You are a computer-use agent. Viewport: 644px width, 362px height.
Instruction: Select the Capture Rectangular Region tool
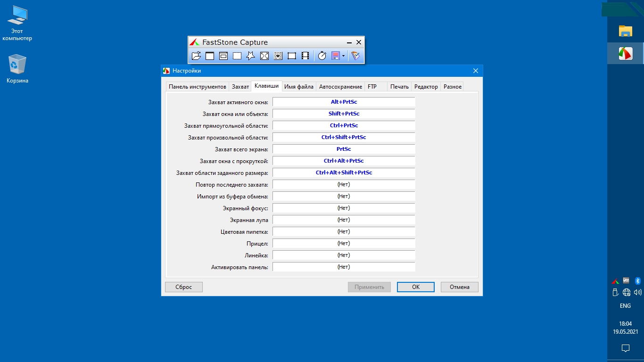237,56
